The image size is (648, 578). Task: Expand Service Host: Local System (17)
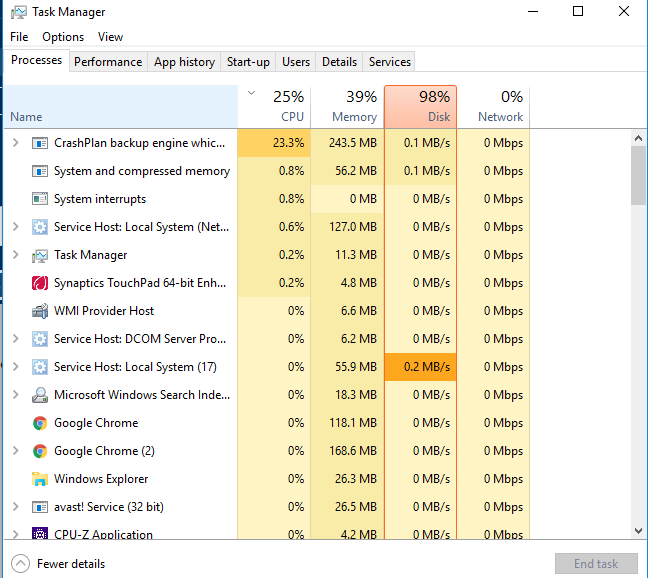tap(16, 367)
